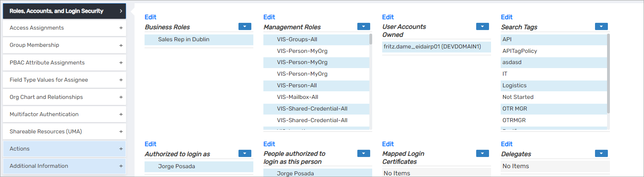The height and width of the screenshot is (177, 644).
Task: Open the User Accounts Owned dropdown button
Action: (x=482, y=27)
